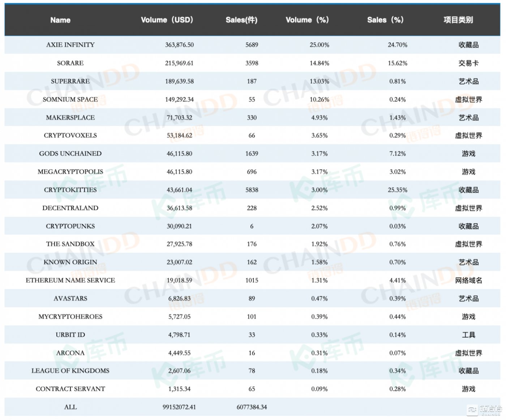The image size is (506, 420).
Task: Select the DECENTRALAND name cell
Action: point(70,208)
